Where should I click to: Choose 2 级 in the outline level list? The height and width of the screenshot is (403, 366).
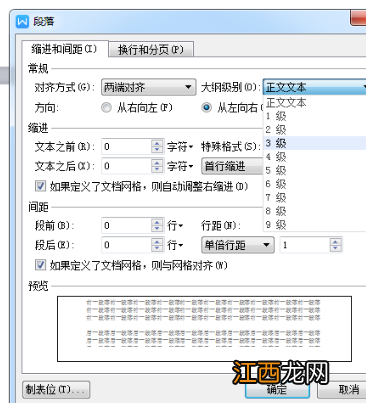tap(314, 130)
